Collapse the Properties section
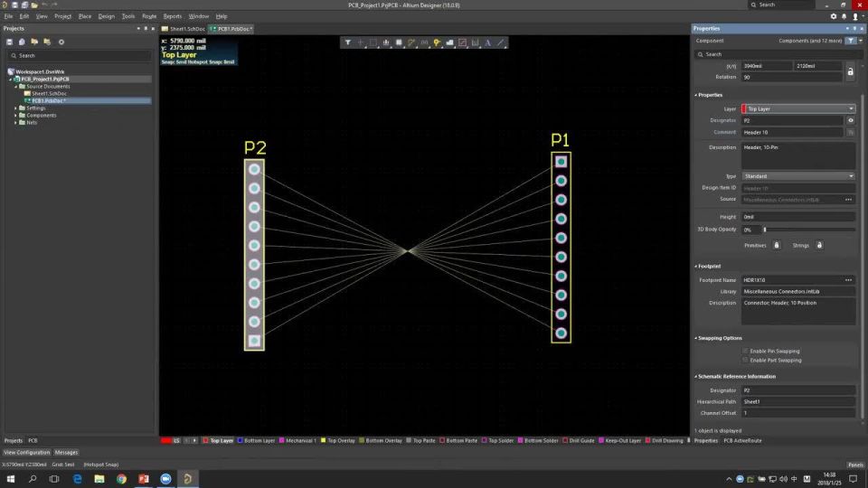 pos(696,95)
